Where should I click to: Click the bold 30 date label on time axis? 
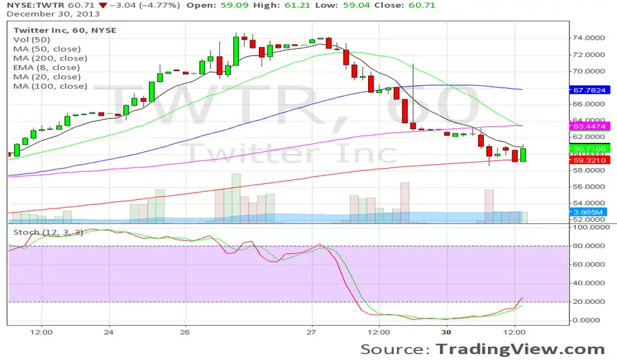tap(446, 332)
